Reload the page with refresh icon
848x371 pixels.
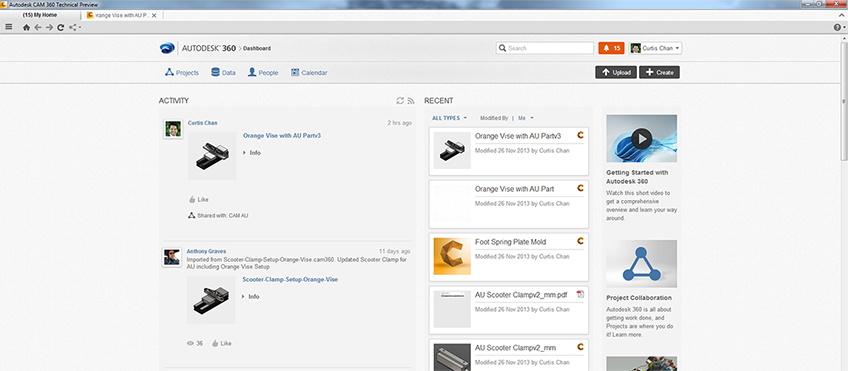61,28
